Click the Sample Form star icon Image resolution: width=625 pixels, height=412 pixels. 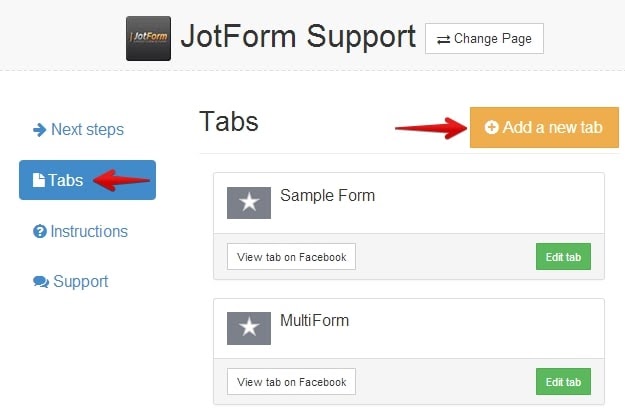[249, 203]
